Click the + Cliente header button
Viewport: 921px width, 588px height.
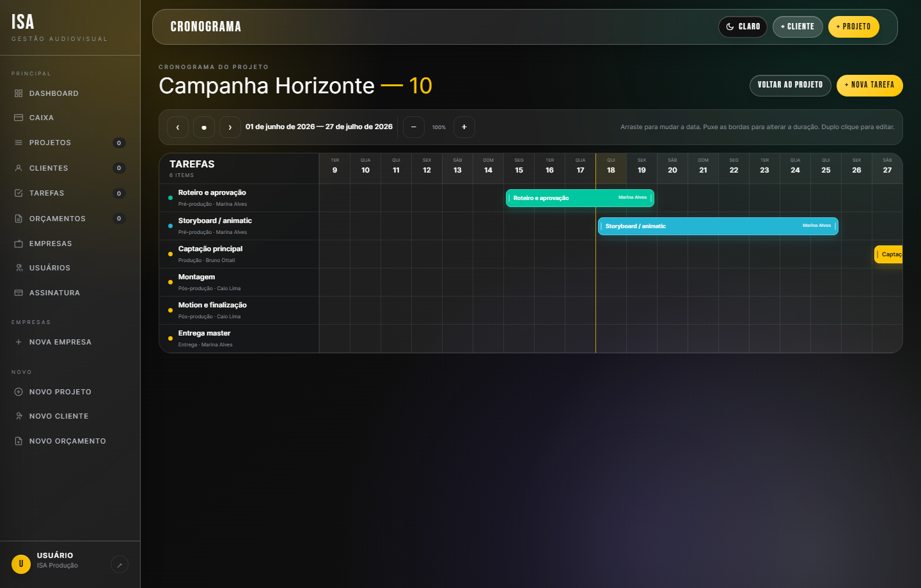[x=798, y=27]
